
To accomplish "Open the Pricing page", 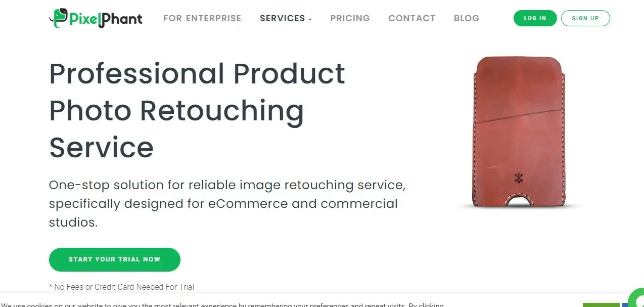I will 350,18.
